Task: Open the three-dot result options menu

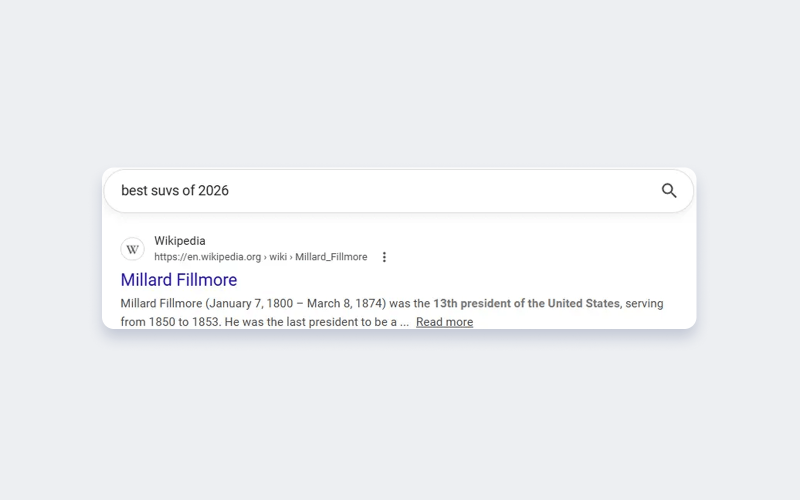Action: pyautogui.click(x=384, y=257)
